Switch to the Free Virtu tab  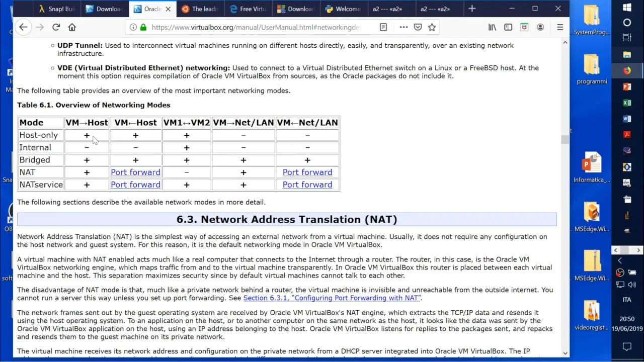tap(247, 9)
